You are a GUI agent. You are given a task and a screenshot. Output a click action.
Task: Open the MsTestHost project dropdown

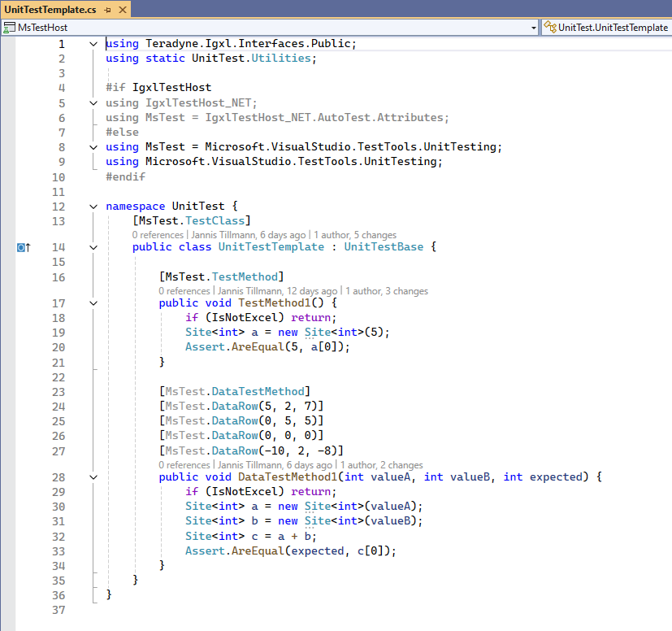pyautogui.click(x=270, y=28)
